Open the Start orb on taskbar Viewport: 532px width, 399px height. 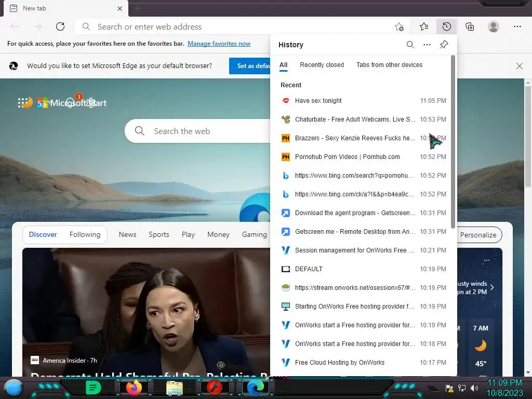pyautogui.click(x=14, y=388)
